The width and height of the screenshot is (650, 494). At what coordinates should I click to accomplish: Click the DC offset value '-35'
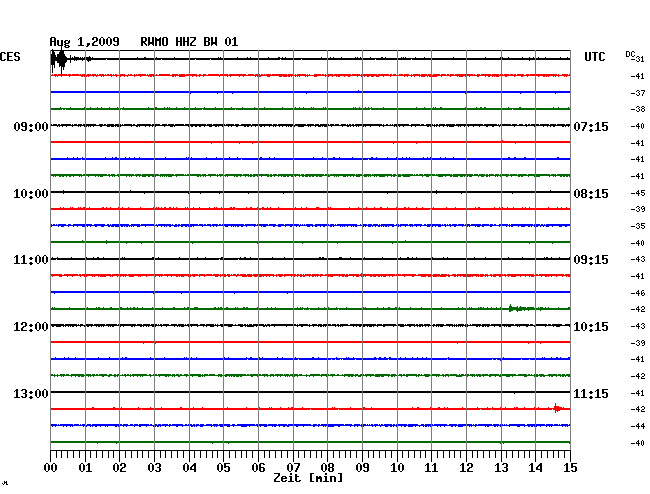(x=638, y=226)
